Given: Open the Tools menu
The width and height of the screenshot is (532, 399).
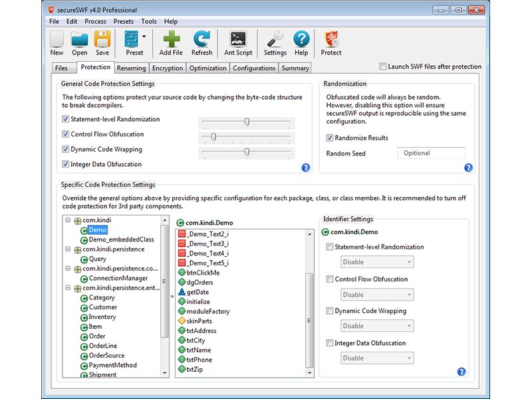Looking at the screenshot, I should pyautogui.click(x=149, y=21).
